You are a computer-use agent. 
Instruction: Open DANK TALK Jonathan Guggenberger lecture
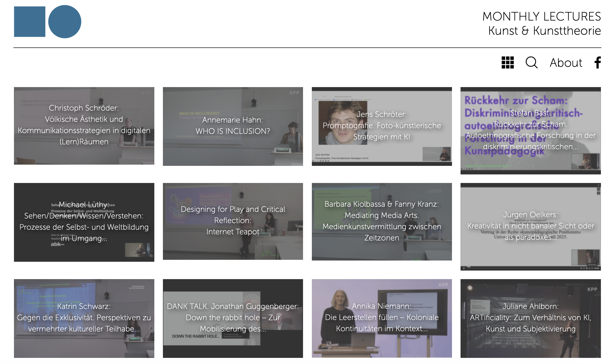coord(233,318)
